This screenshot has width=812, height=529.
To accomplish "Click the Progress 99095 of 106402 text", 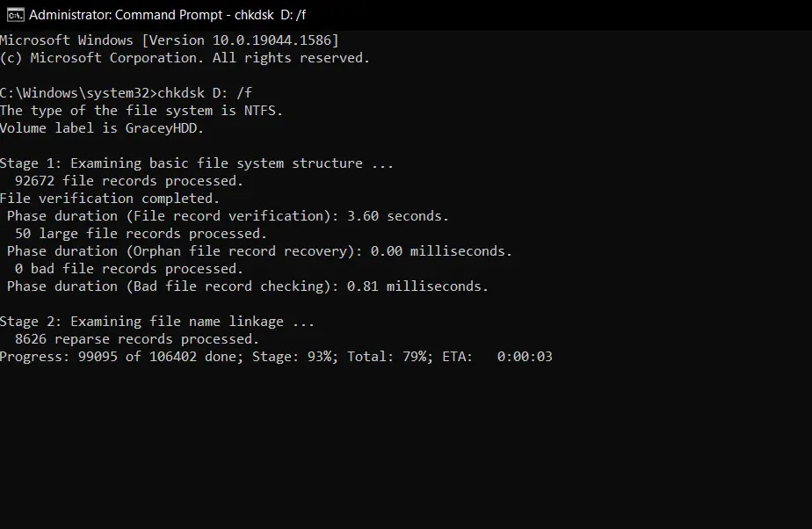I will tap(121, 357).
